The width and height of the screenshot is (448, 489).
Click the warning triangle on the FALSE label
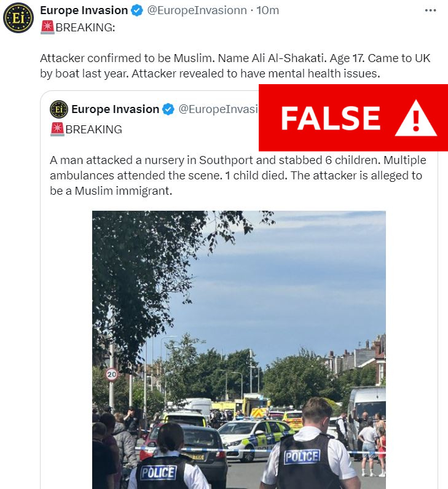[x=415, y=119]
